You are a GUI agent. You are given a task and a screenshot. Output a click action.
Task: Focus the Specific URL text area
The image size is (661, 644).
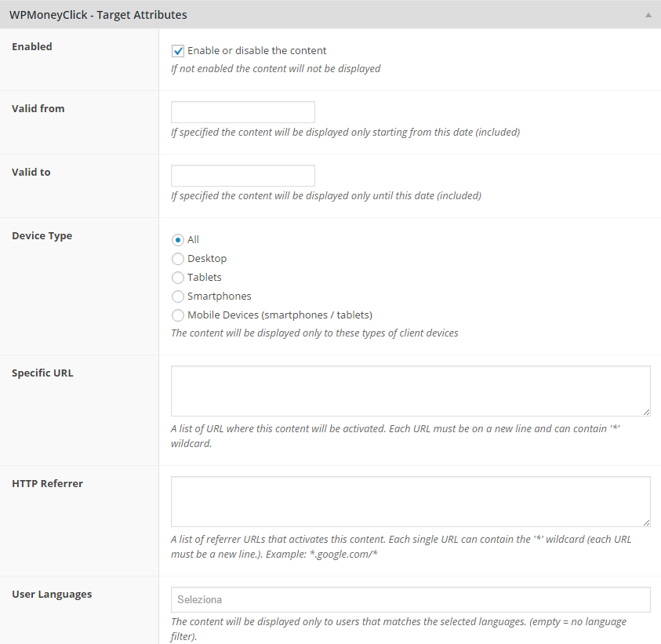point(411,391)
